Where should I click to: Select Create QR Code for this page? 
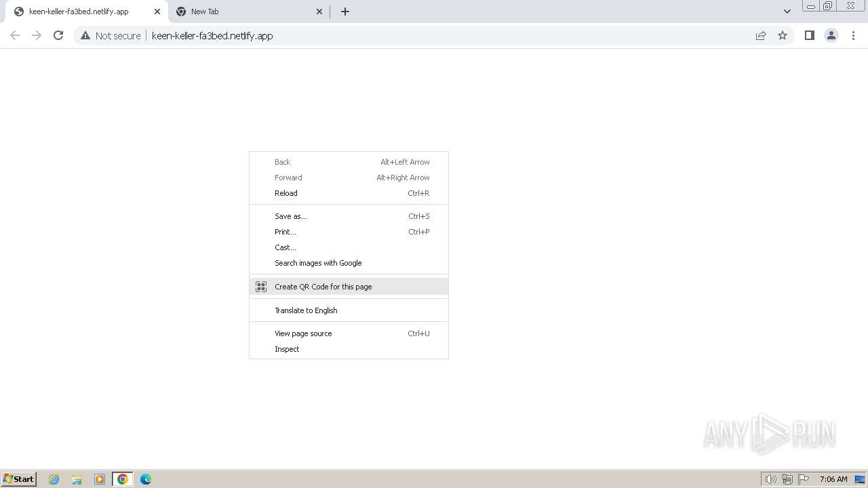pos(349,287)
